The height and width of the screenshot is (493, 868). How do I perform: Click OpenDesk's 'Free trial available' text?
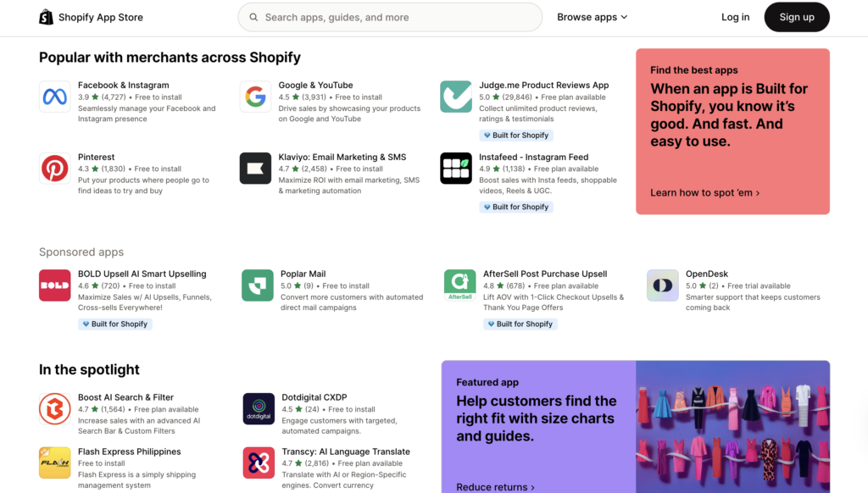click(759, 286)
